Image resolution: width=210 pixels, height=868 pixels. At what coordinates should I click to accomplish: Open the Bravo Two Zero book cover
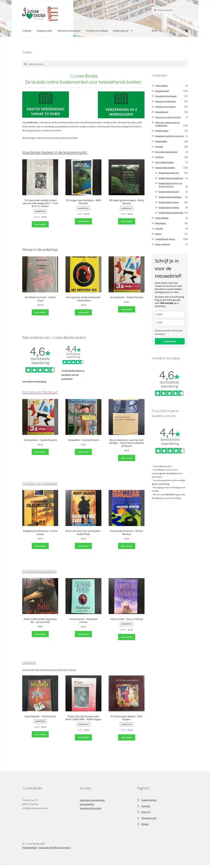click(83, 508)
